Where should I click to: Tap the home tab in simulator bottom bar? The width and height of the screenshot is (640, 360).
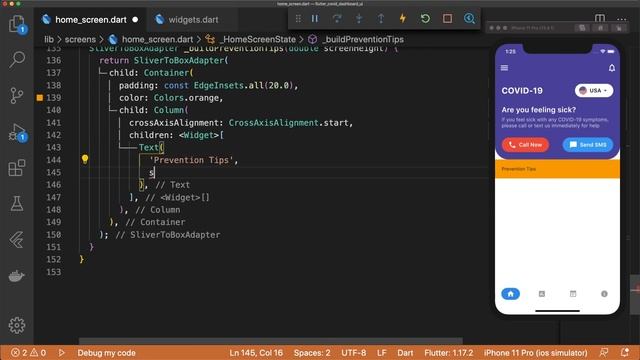(510, 294)
